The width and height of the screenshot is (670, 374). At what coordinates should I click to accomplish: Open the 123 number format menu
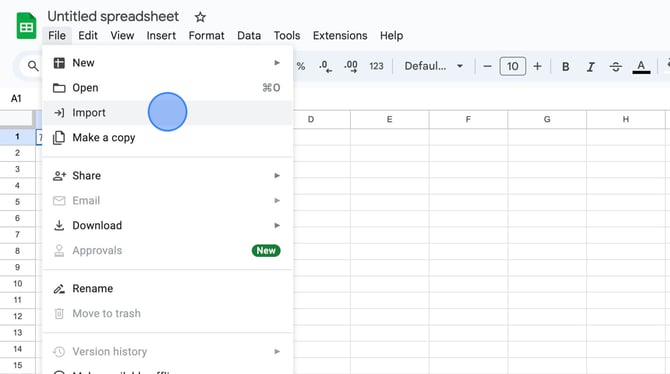pyautogui.click(x=376, y=66)
